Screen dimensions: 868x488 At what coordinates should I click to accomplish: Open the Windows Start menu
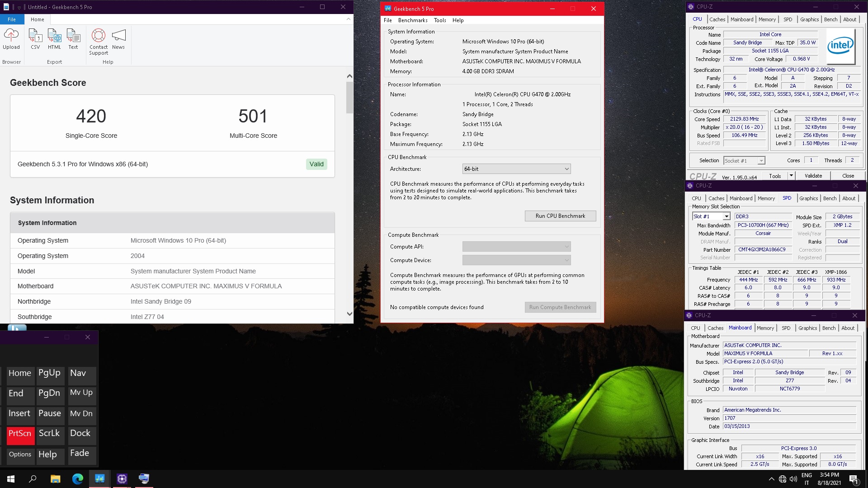11,479
